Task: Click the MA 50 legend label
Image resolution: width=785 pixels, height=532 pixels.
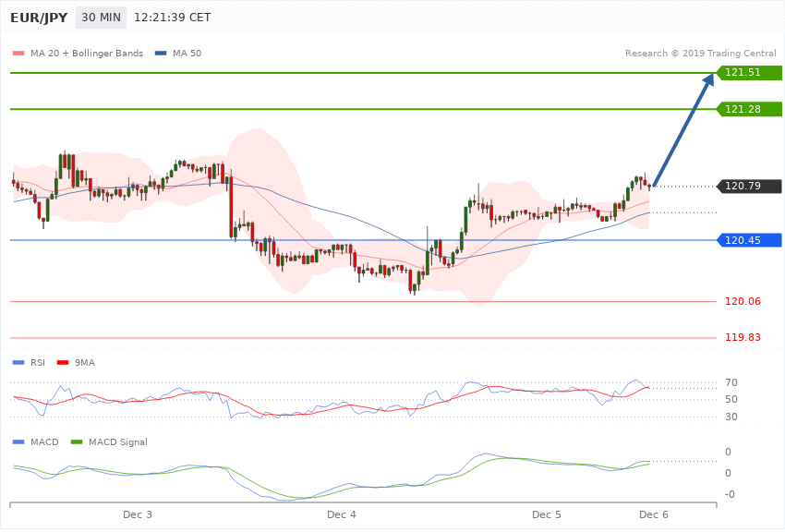Action: 187,53
